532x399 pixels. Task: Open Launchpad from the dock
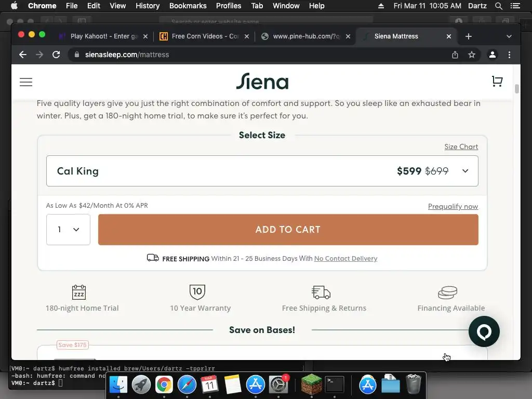point(141,385)
